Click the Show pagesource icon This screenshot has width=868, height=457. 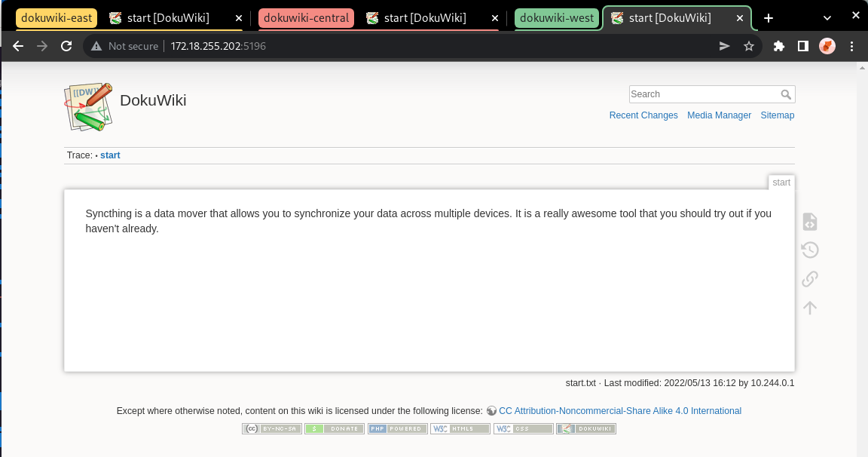[809, 222]
